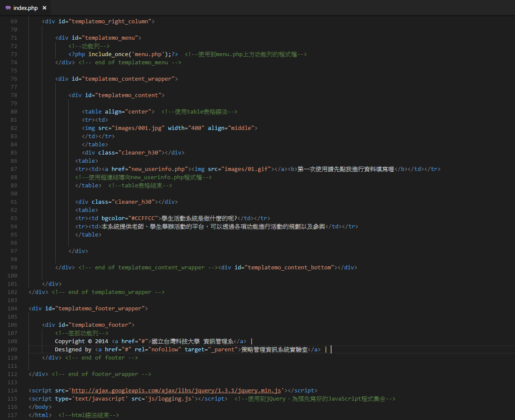Click the "templatemo_content_bottom" id value

pos(289,268)
